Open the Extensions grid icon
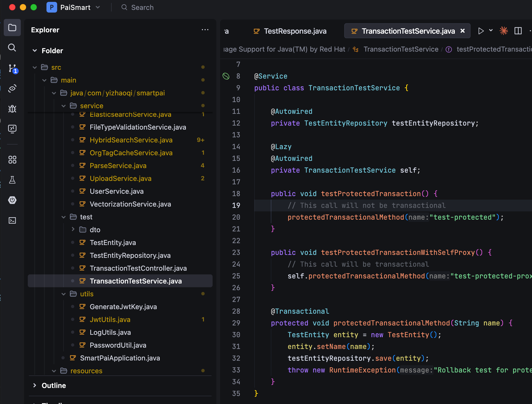 pyautogui.click(x=12, y=160)
